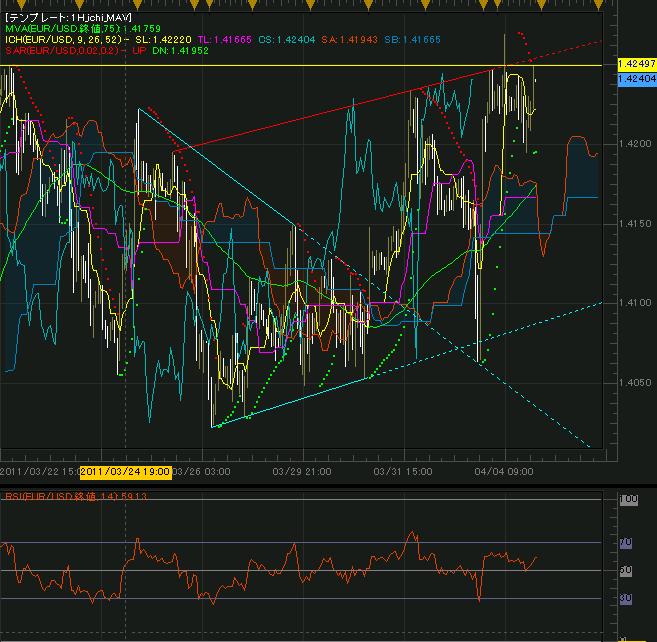The image size is (657, 642).
Task: Click the blue 1.42404 current price tag
Action: [x=637, y=77]
